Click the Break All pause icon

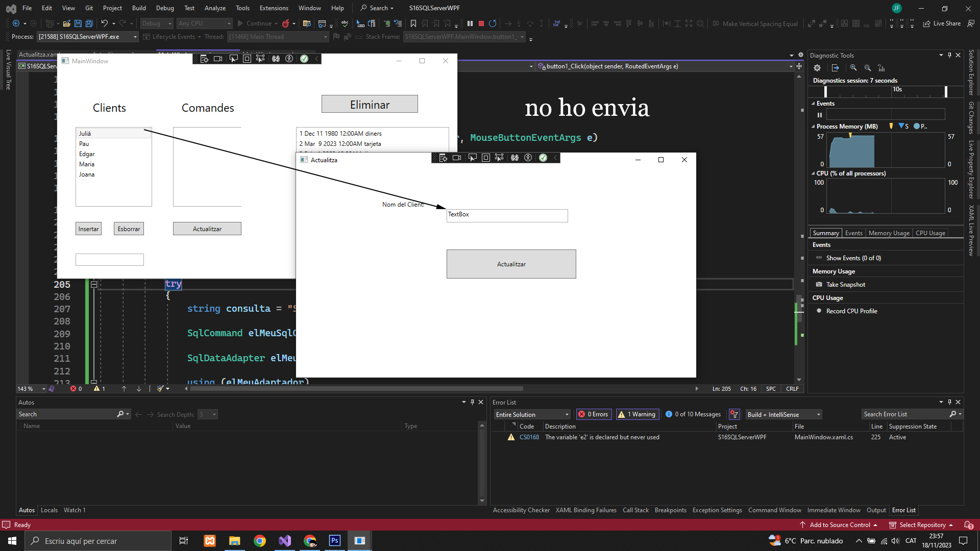pos(470,23)
